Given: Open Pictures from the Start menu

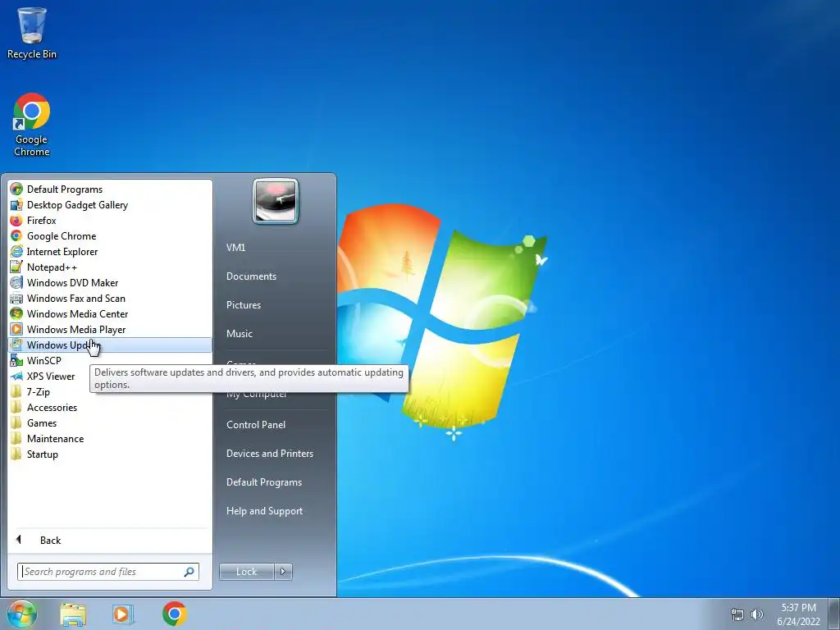Looking at the screenshot, I should 243,305.
